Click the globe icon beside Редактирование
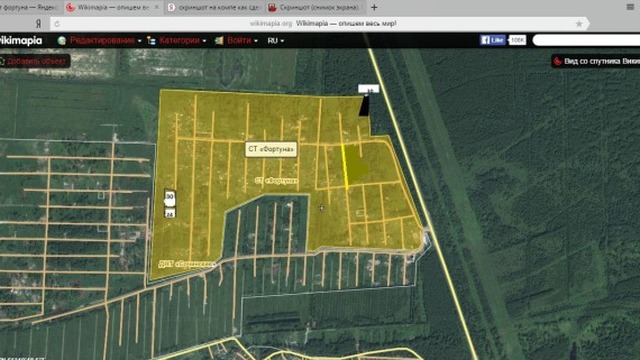 62,40
